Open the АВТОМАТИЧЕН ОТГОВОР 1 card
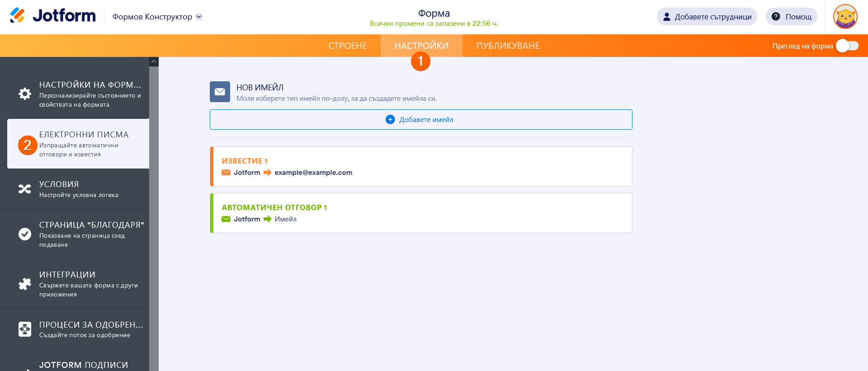868x371 pixels. (421, 213)
